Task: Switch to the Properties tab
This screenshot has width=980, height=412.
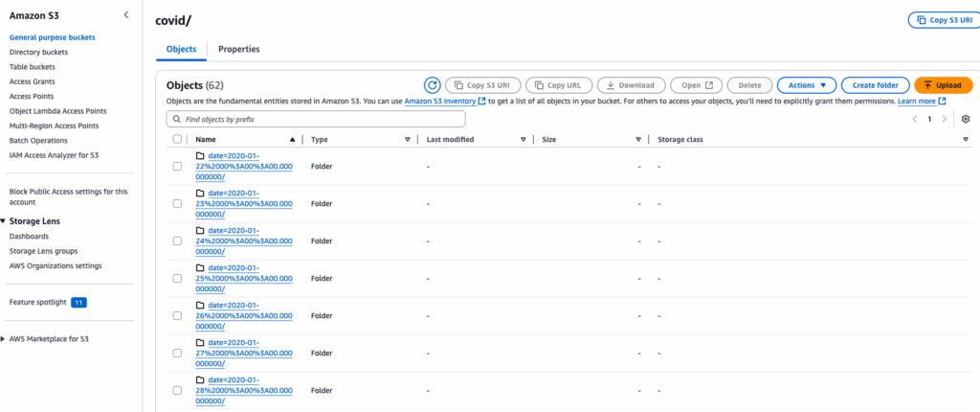Action: [x=238, y=49]
